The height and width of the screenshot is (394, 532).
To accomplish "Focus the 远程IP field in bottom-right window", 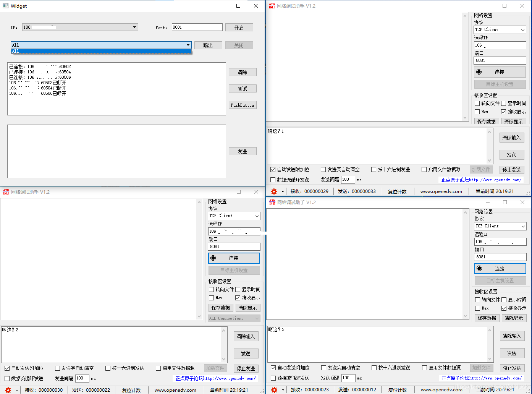I will (x=500, y=242).
